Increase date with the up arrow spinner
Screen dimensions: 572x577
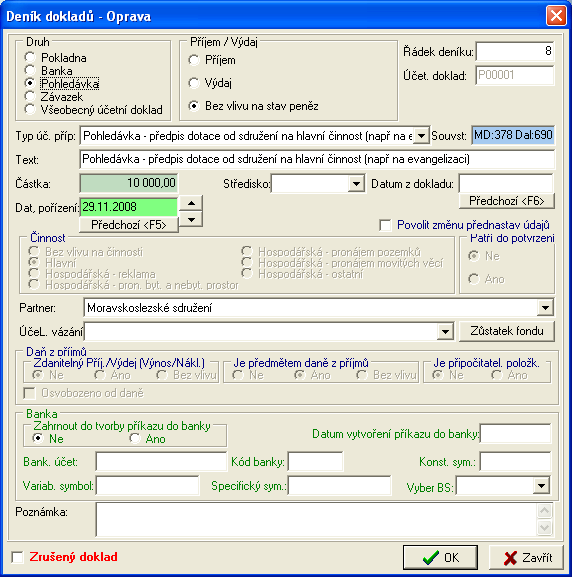pyautogui.click(x=191, y=203)
